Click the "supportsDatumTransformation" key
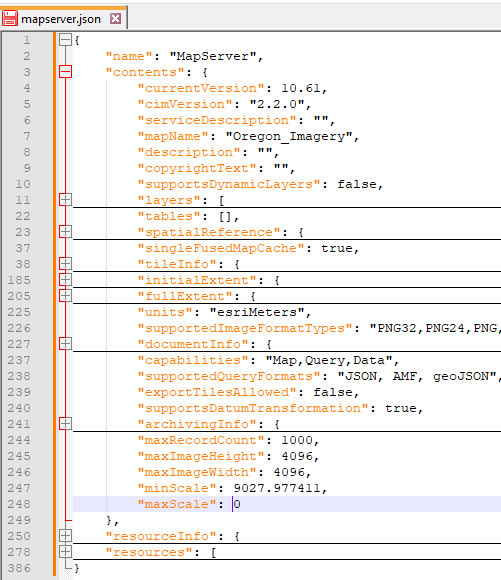501x580 pixels. 253,408
